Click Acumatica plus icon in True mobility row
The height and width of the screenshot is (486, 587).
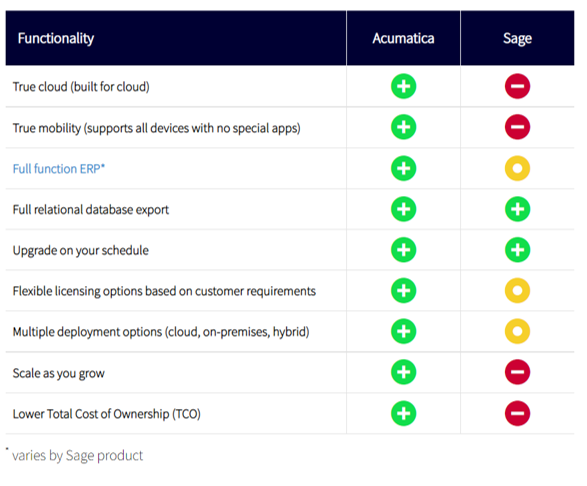pyautogui.click(x=403, y=127)
